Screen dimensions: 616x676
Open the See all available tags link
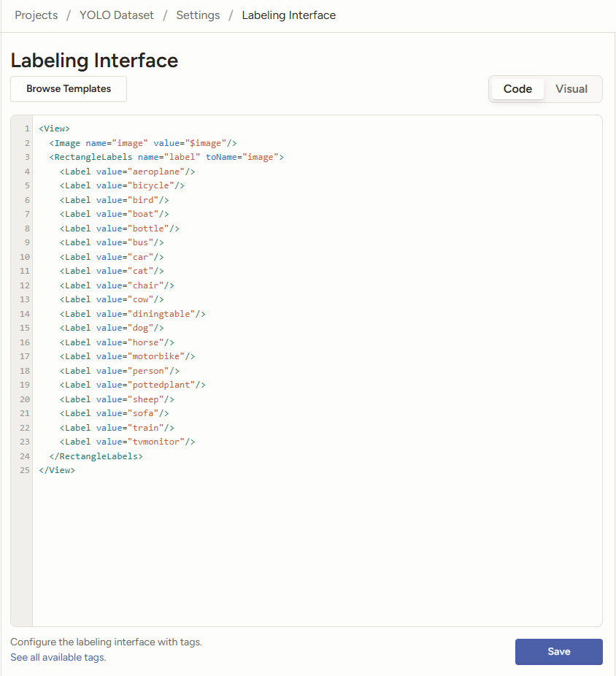[58, 658]
